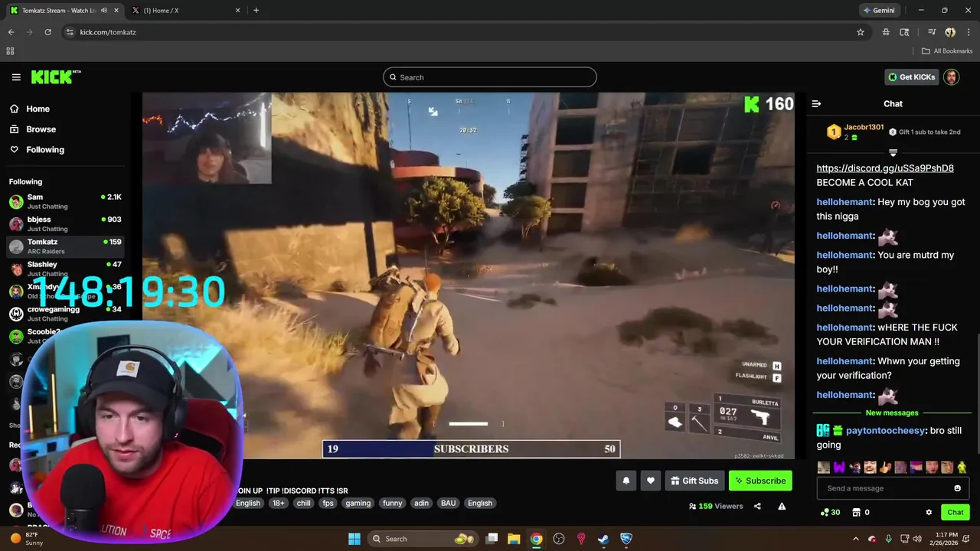The width and height of the screenshot is (980, 551).
Task: Open a new browser tab
Action: tap(256, 11)
